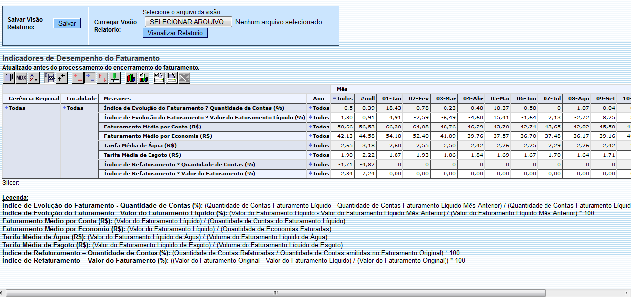The width and height of the screenshot is (644, 297).
Task: Open the MDX query editor
Action: tap(20, 77)
